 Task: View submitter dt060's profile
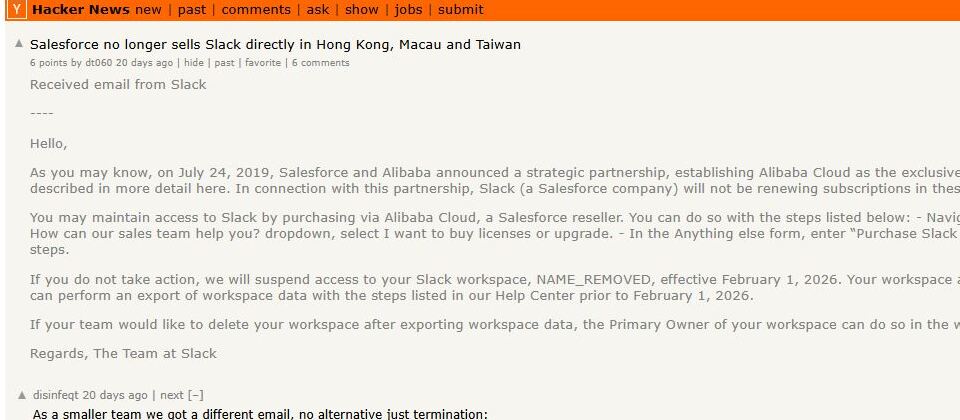click(98, 63)
